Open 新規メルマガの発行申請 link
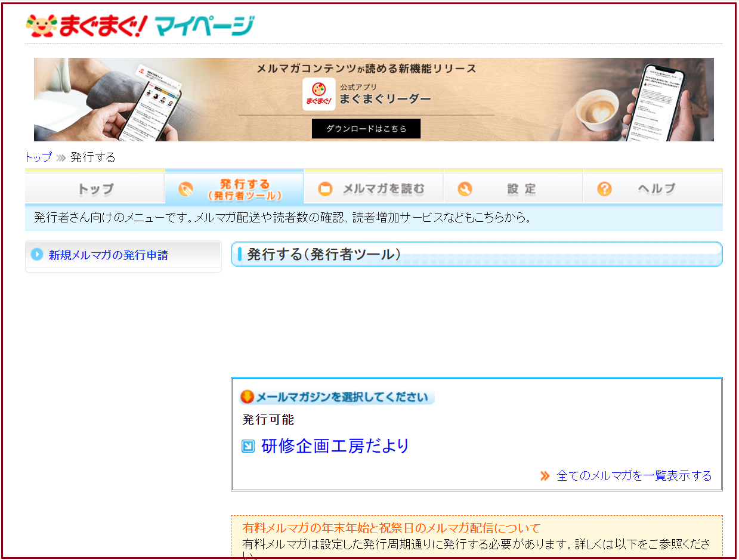Viewport: 739px width, 560px height. click(108, 255)
